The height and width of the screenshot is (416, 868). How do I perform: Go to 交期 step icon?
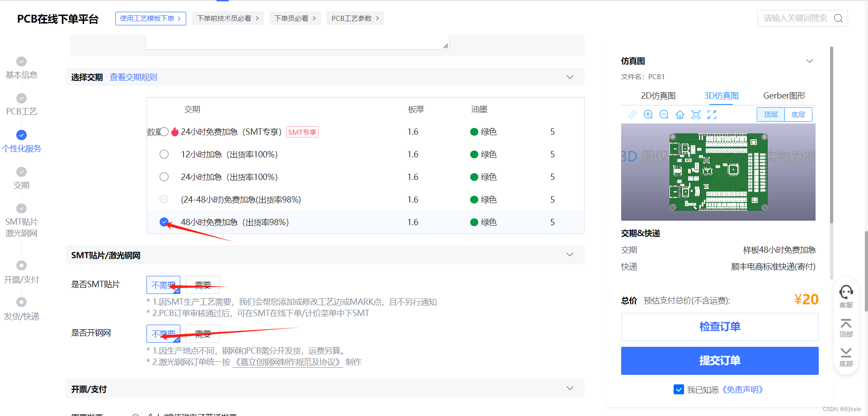[21, 172]
